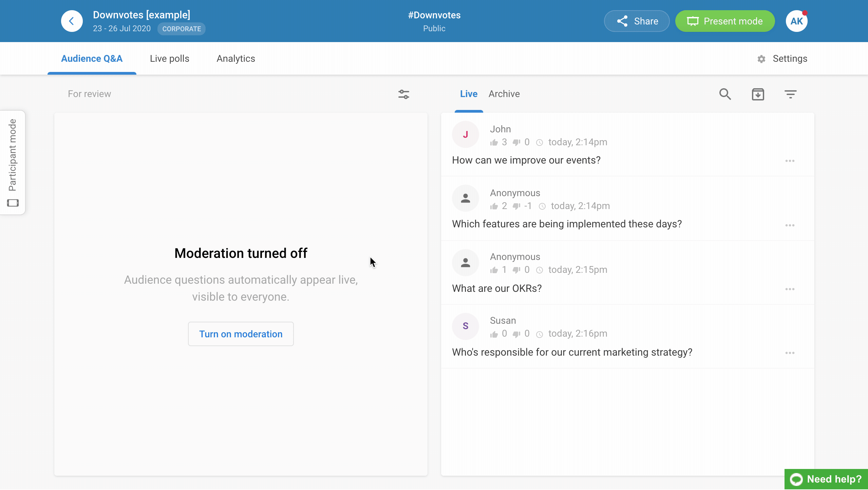Image resolution: width=868 pixels, height=490 pixels.
Task: Open more options for features question
Action: [790, 225]
